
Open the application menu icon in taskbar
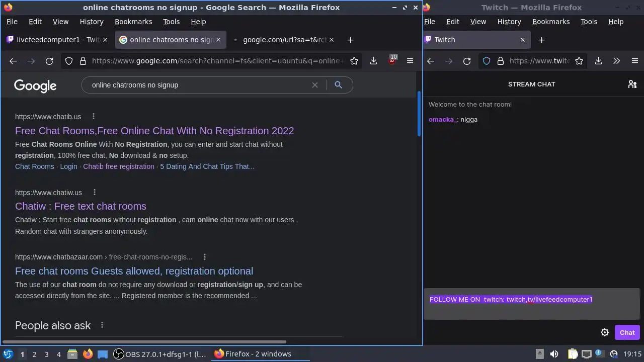8,354
